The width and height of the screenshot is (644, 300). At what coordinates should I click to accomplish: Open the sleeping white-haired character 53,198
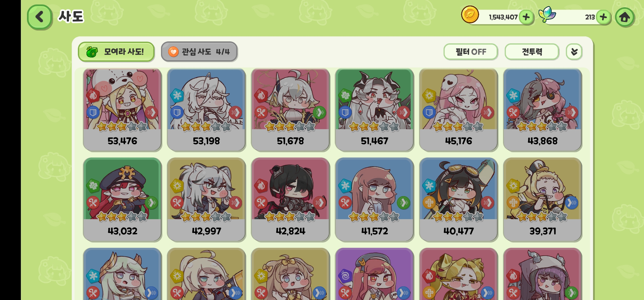[x=206, y=110]
